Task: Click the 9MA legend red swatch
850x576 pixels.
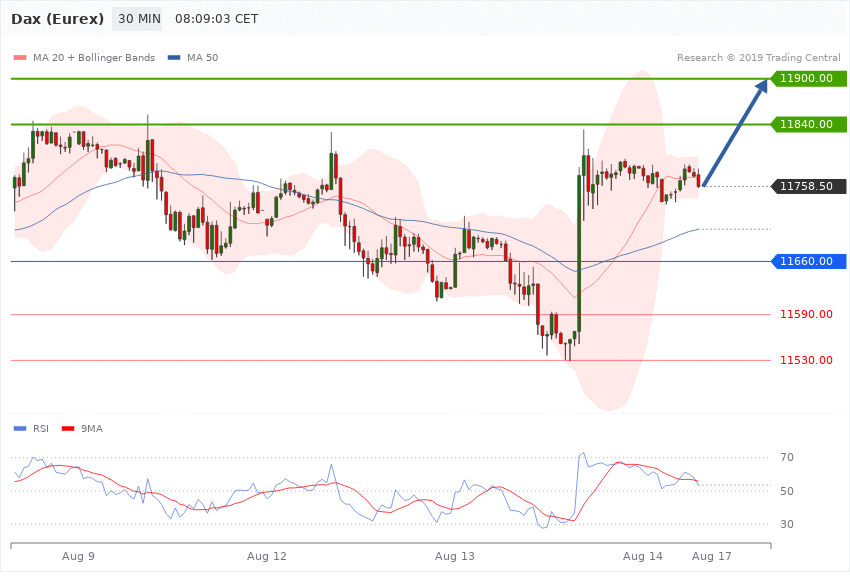Action: (68, 429)
